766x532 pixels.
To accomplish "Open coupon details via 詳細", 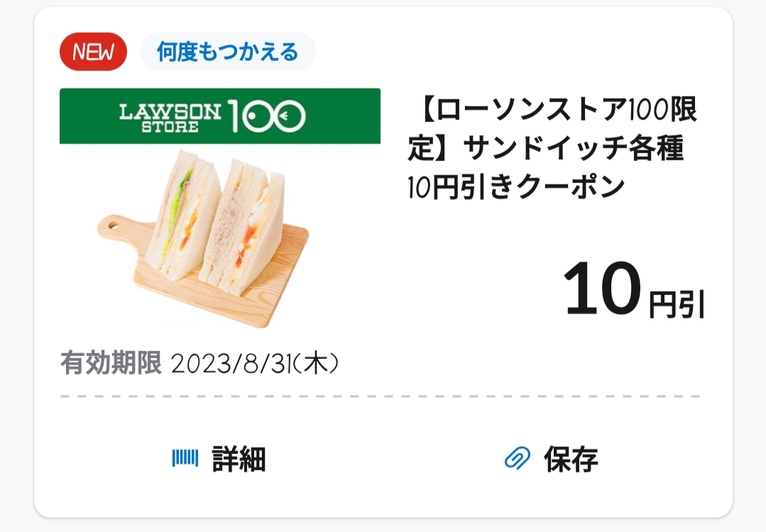I will [x=239, y=459].
